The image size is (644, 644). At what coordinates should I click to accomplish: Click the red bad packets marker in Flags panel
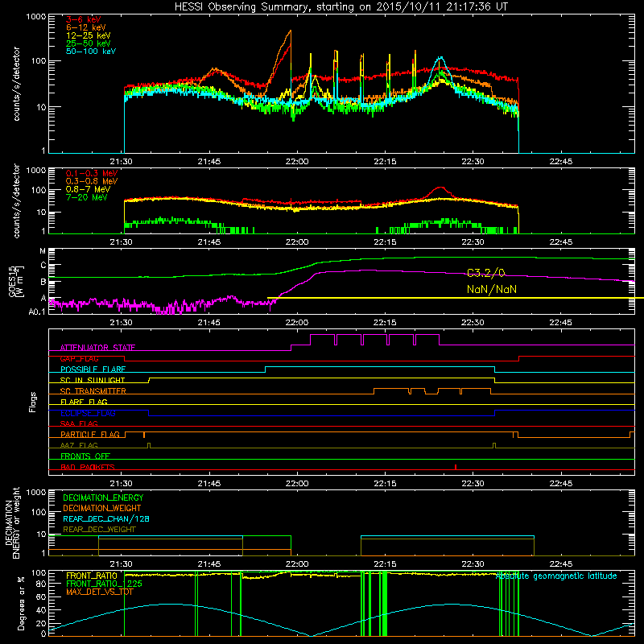[x=456, y=467]
